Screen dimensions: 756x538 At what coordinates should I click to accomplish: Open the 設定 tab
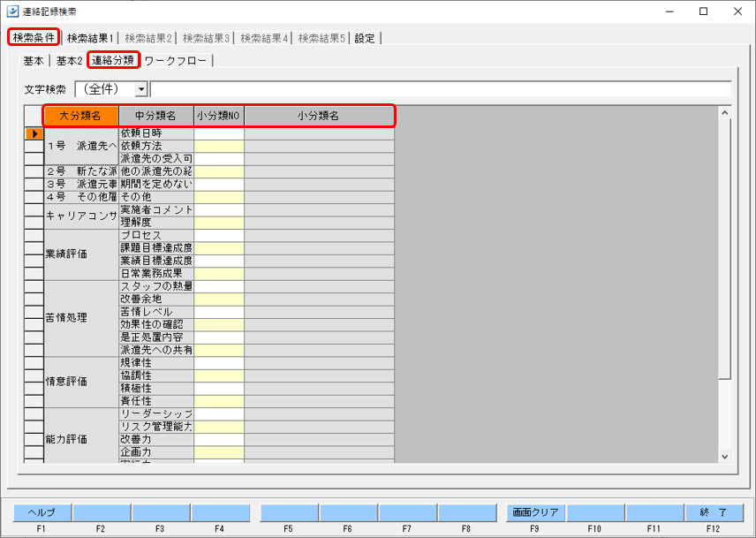tap(365, 38)
